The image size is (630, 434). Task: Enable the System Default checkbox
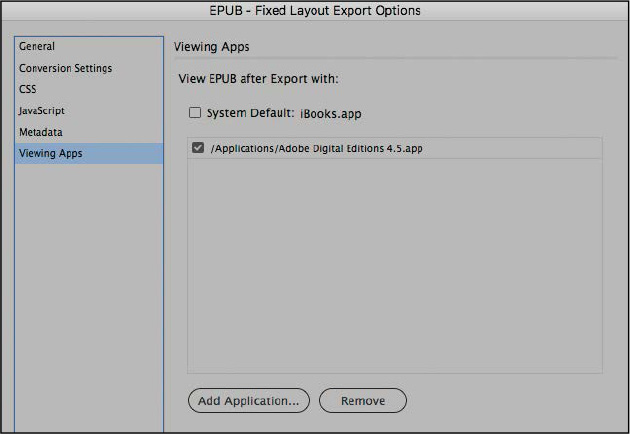[195, 113]
